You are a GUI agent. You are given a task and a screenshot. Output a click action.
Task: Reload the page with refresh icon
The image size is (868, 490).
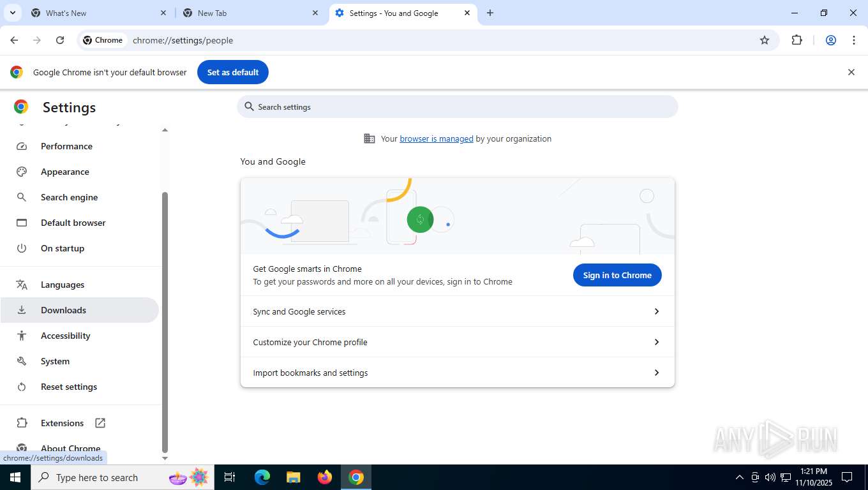pos(60,40)
